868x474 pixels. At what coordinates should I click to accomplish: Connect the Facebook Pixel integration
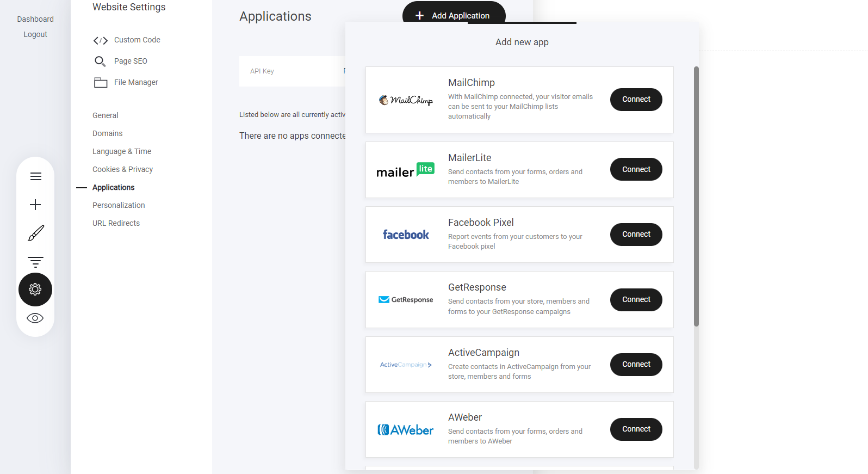(636, 235)
